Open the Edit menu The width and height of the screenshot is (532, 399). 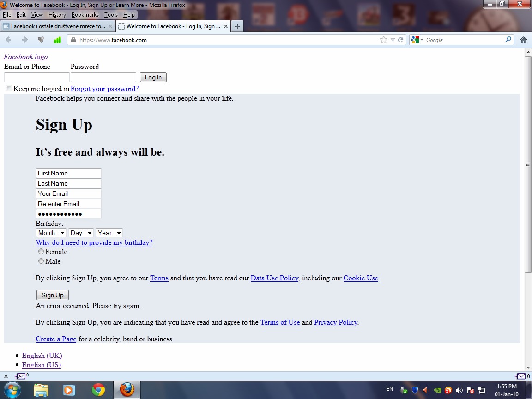click(x=21, y=15)
